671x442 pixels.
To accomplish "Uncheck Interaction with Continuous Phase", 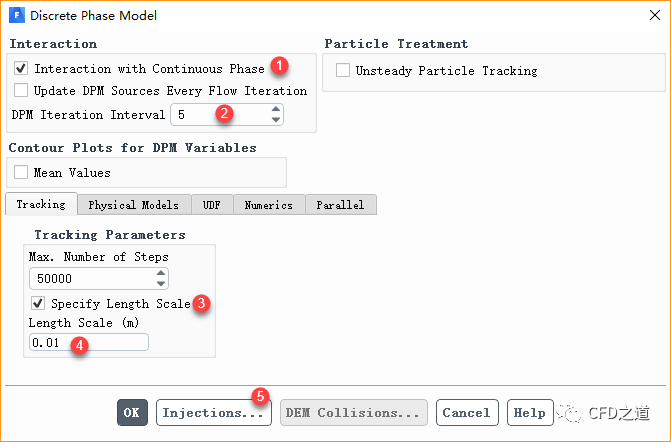I will tap(22, 69).
